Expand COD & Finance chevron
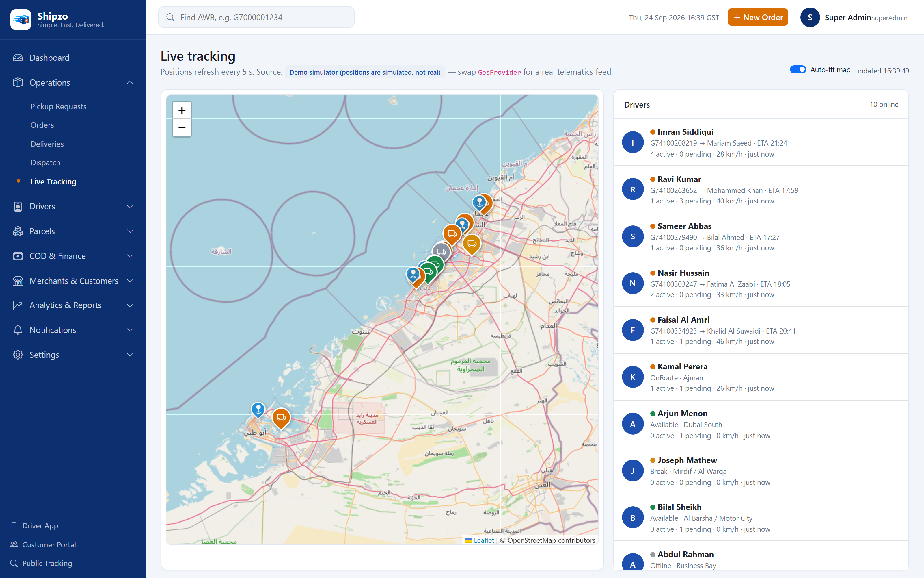 pos(130,256)
